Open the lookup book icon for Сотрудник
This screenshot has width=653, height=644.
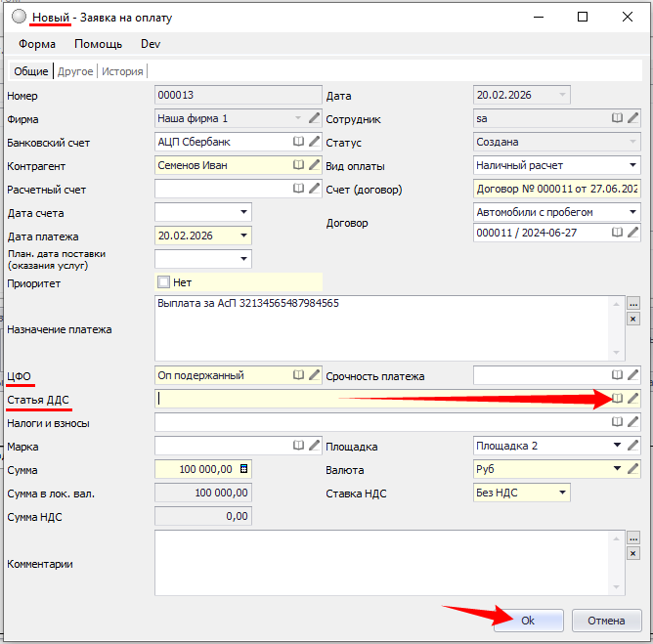[x=618, y=118]
